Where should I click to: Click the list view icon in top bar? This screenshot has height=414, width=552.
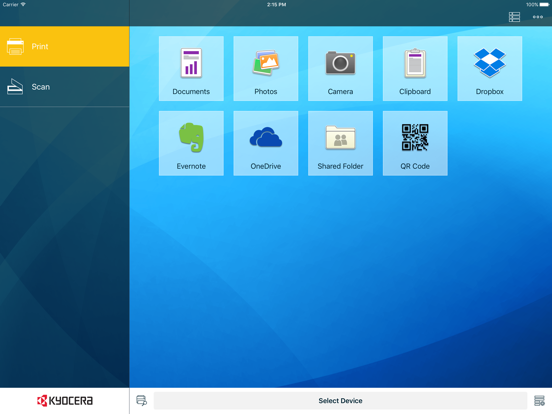(x=514, y=17)
